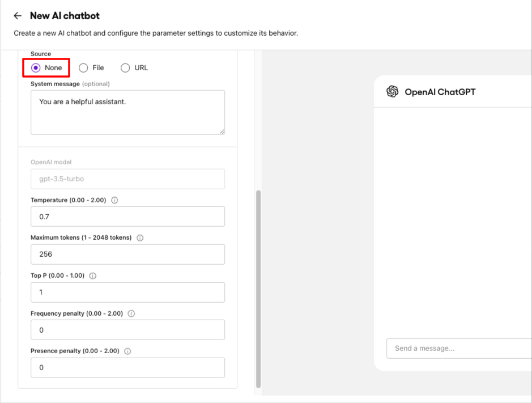Click the system message resize grip
This screenshot has height=403, width=532.
(222, 131)
